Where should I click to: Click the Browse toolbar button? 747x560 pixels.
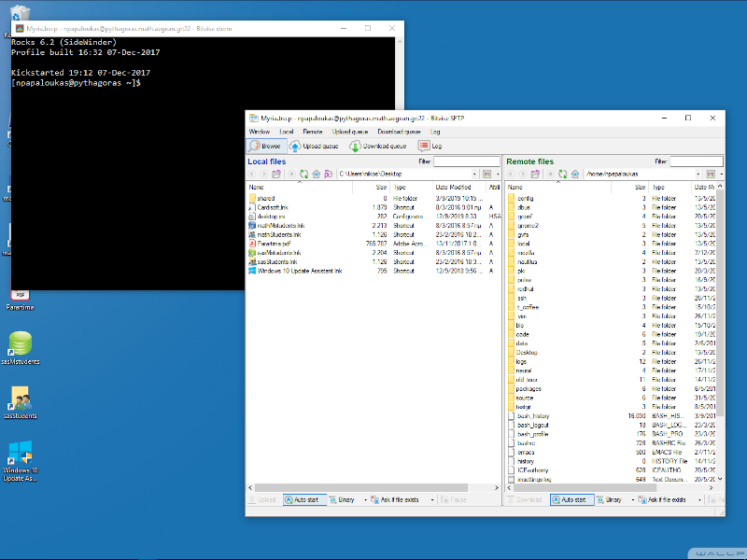[266, 147]
